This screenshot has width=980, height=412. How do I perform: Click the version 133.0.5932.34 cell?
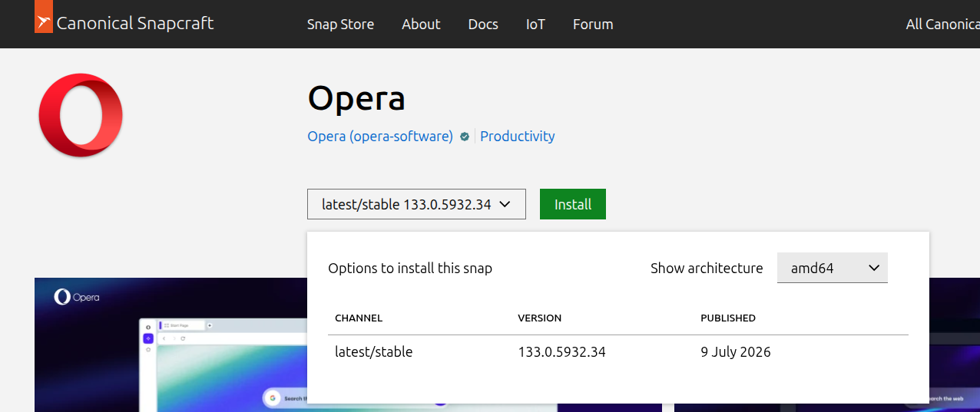561,352
